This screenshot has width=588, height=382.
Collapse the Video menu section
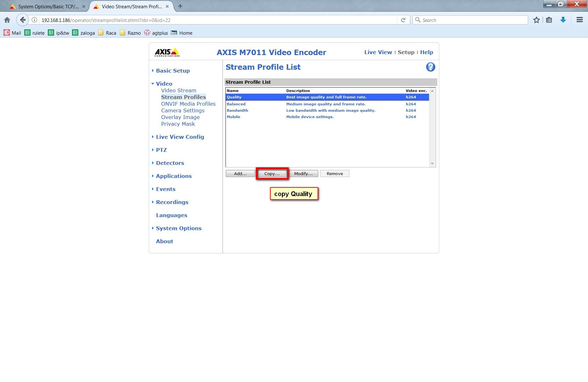164,84
